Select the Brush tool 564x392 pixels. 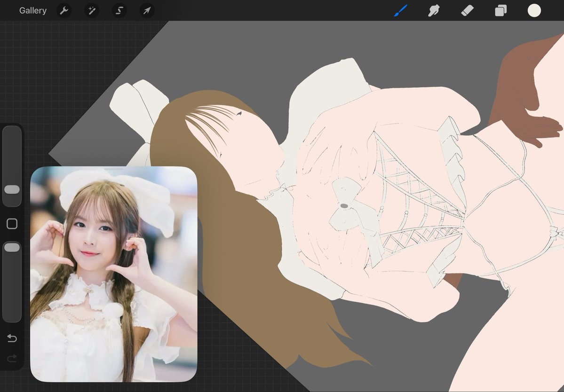[x=401, y=10]
